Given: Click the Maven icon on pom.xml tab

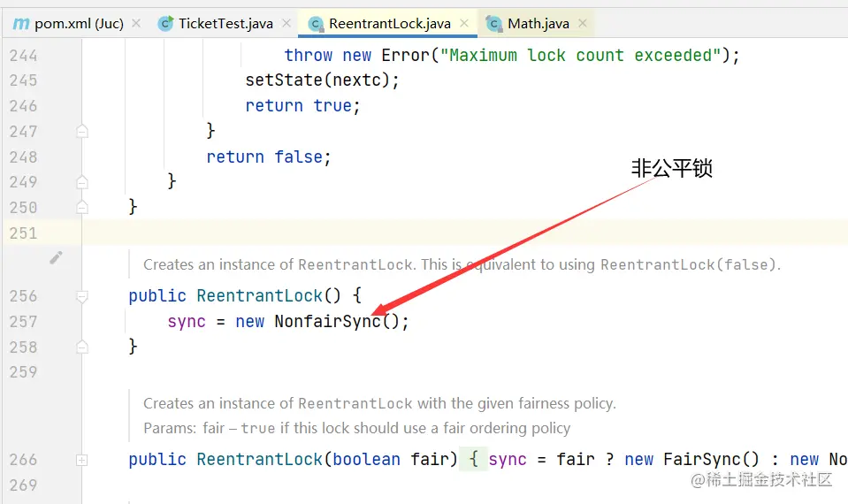Looking at the screenshot, I should click(x=21, y=24).
